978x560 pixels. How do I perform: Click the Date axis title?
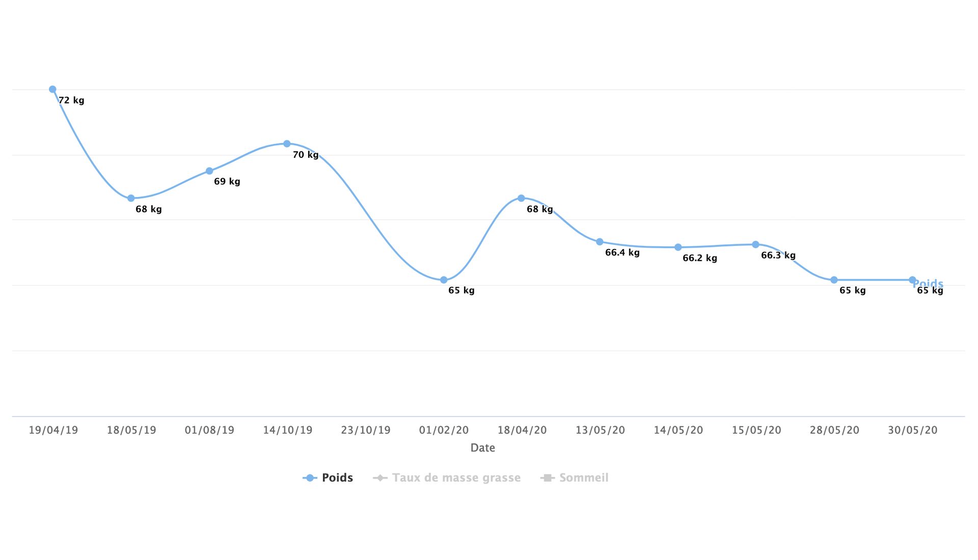[482, 448]
